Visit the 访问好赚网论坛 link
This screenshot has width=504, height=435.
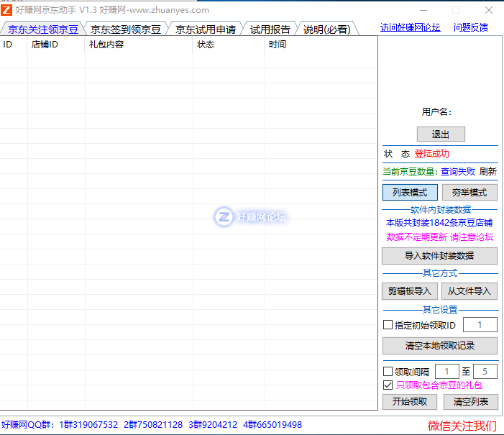pos(410,27)
